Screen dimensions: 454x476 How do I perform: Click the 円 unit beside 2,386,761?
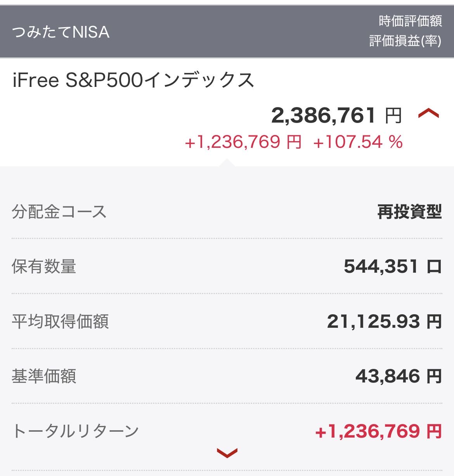(x=393, y=116)
